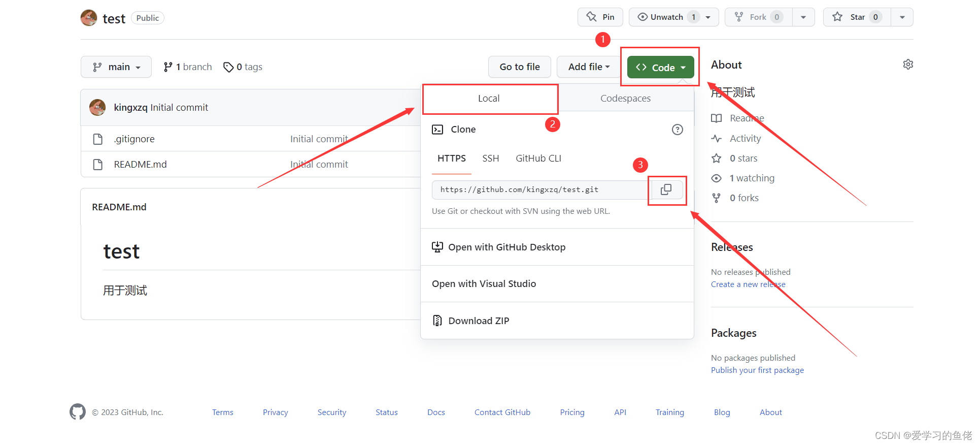Image resolution: width=980 pixels, height=445 pixels.
Task: Open Contact GitHub in footer
Action: (502, 412)
